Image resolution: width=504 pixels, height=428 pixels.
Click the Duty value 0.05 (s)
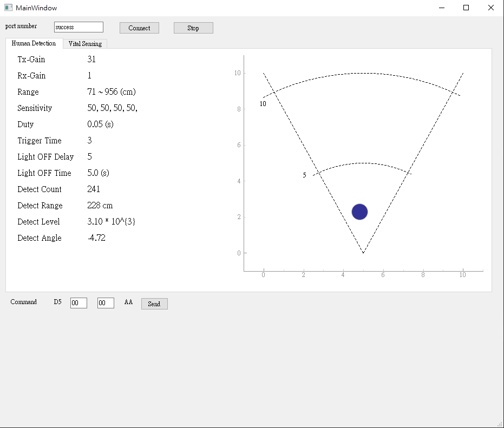(x=100, y=124)
